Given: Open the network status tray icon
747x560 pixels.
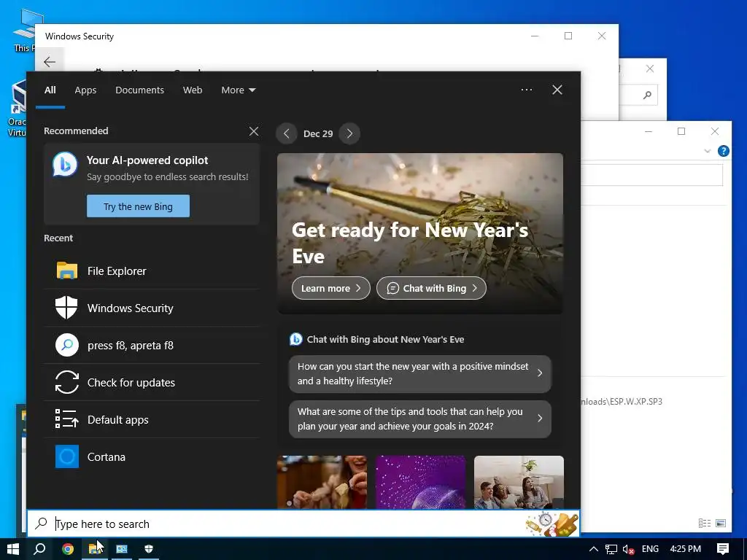Looking at the screenshot, I should click(611, 549).
